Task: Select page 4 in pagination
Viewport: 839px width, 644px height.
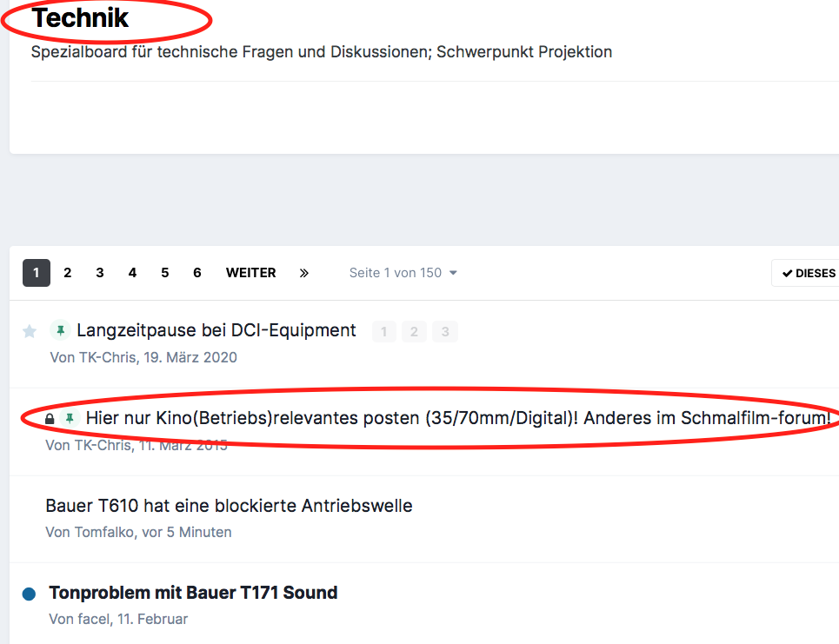Action: pyautogui.click(x=132, y=273)
